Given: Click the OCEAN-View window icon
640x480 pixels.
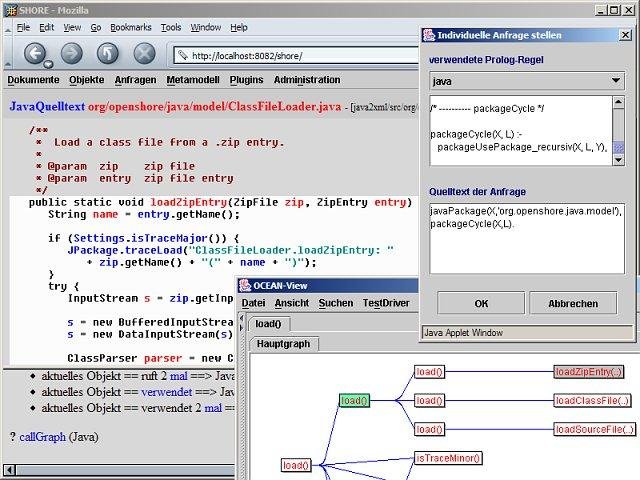Looking at the screenshot, I should point(245,285).
